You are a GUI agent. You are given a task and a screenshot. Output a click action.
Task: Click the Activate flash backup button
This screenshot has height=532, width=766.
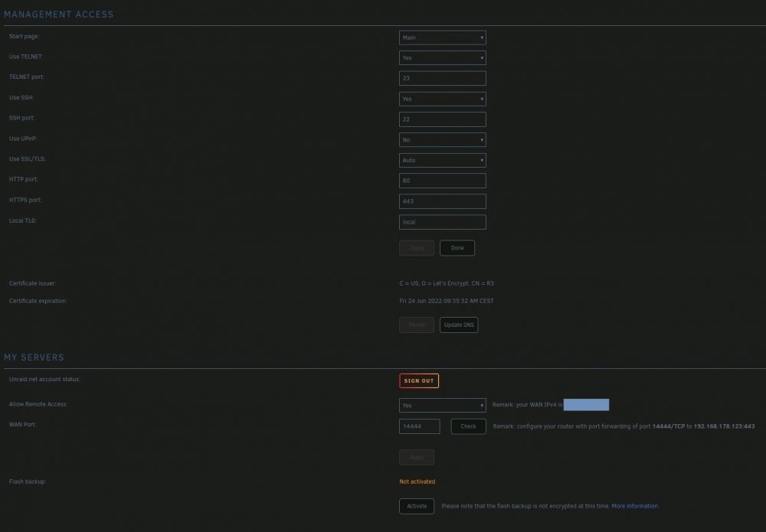417,506
